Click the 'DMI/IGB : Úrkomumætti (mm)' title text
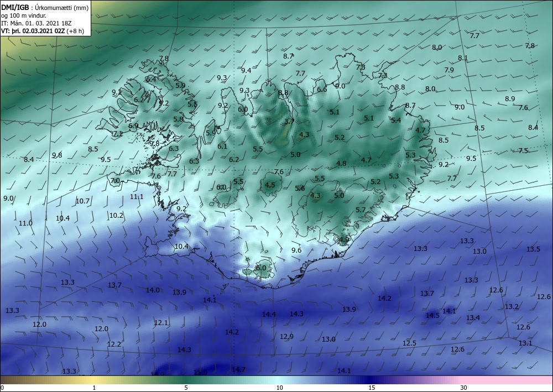The height and width of the screenshot is (392, 553). (x=44, y=7)
